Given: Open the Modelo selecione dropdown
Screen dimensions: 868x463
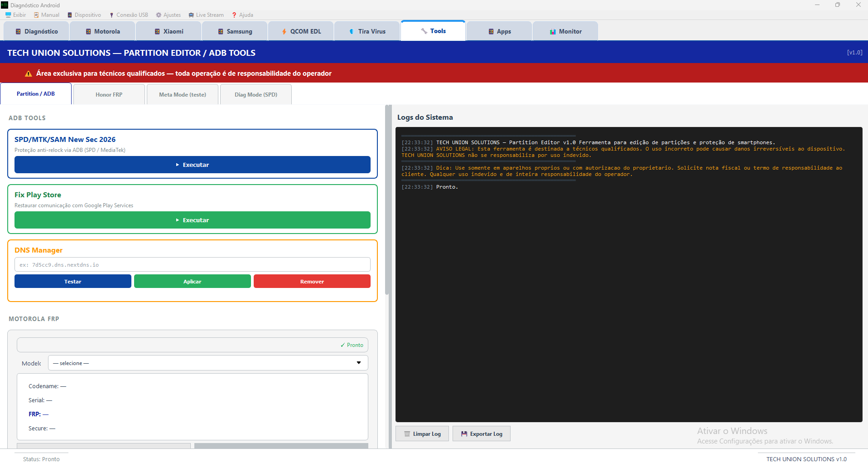Looking at the screenshot, I should (x=208, y=363).
